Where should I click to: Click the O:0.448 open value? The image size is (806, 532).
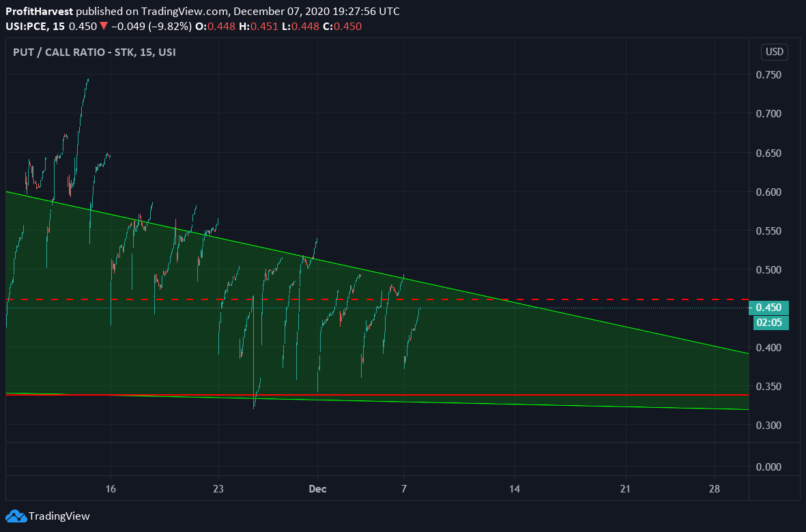(x=214, y=26)
